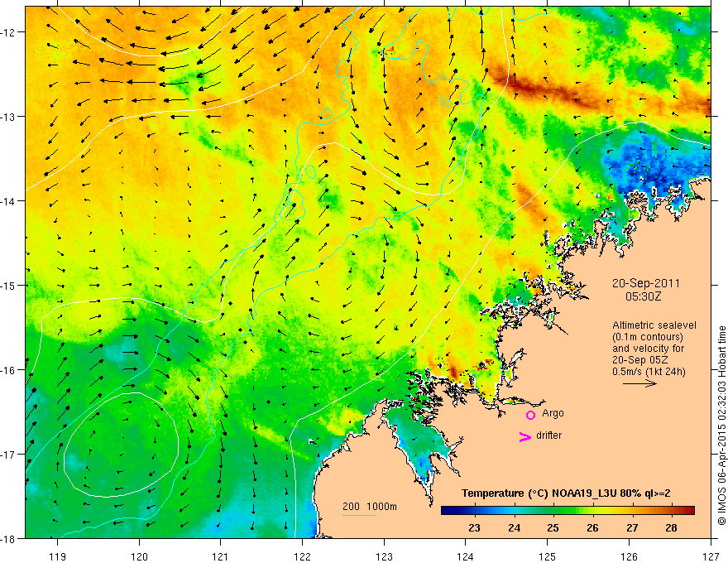Click the '0.5m/s (1kt 24h)' text

point(649,371)
